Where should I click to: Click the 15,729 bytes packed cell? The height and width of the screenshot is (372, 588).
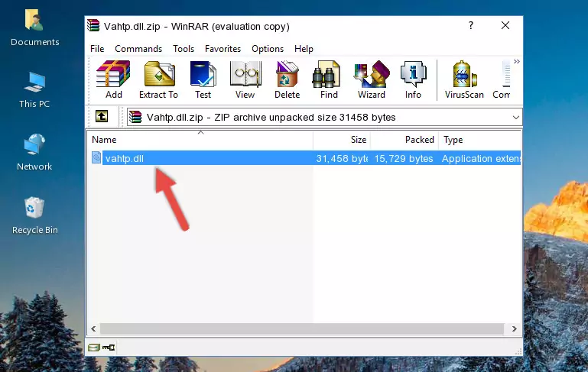[404, 158]
